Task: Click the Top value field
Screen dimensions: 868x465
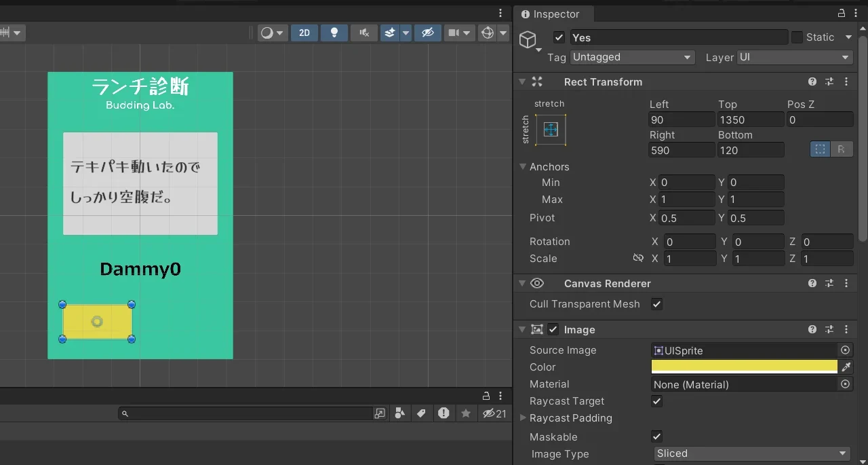Action: 751,119
